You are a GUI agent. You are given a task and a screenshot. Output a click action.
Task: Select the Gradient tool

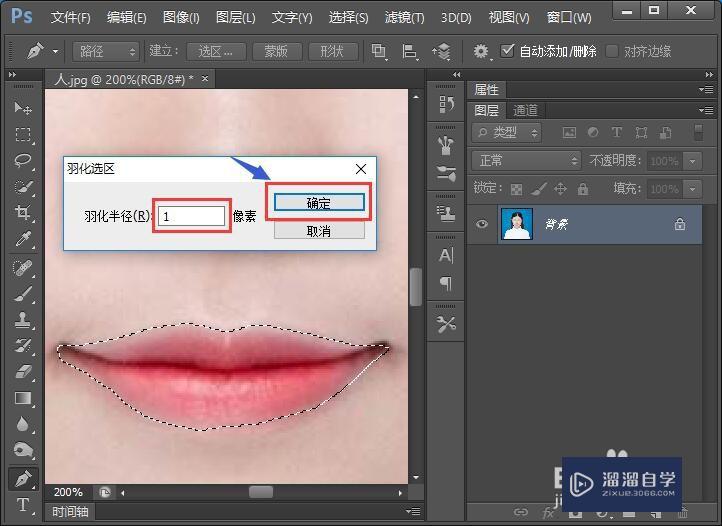click(23, 398)
